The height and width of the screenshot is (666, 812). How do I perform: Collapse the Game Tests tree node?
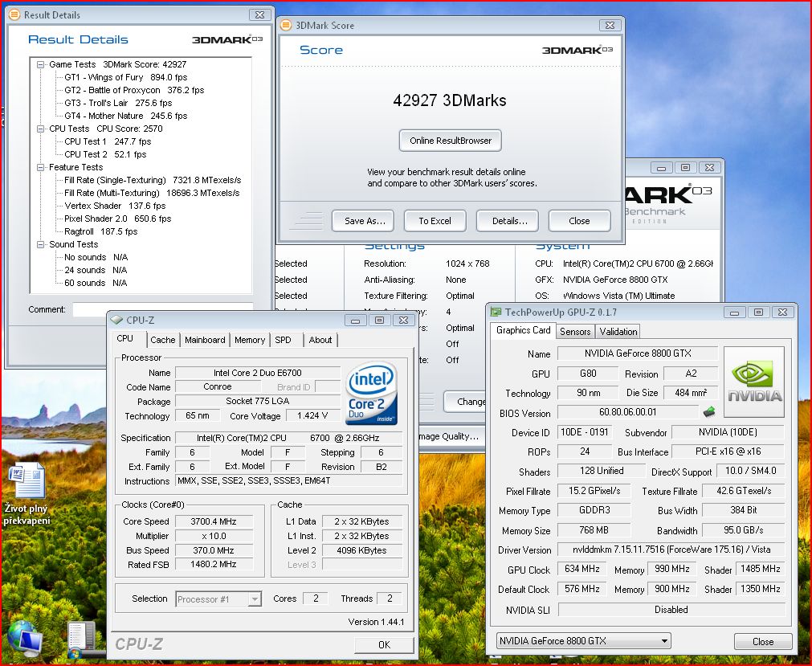pos(40,65)
